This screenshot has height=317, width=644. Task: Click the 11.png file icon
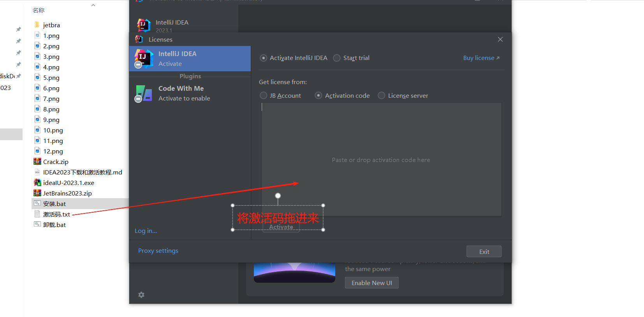click(37, 140)
